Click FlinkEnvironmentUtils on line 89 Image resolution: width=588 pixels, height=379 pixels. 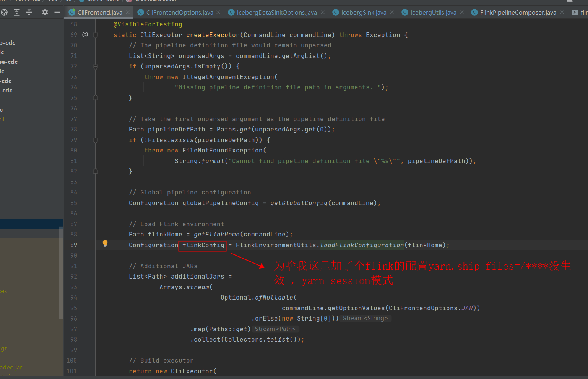(x=276, y=245)
